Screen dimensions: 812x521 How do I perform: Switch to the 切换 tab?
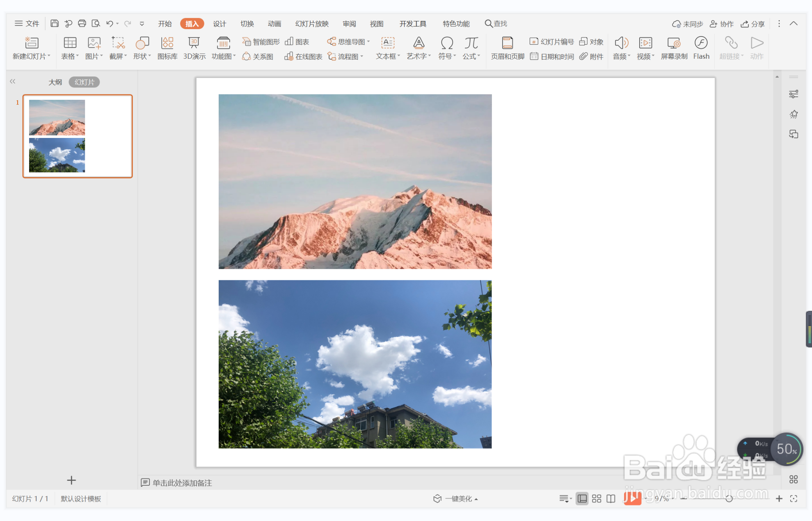[247, 24]
